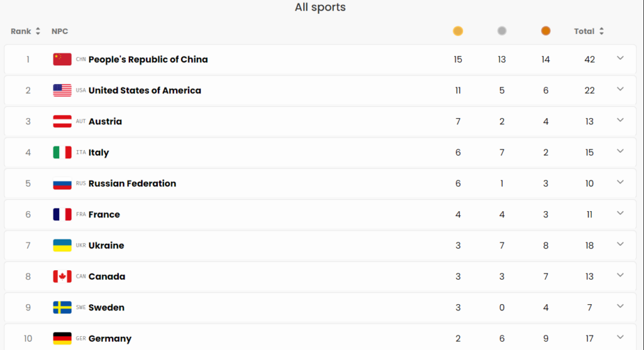Screen dimensions: 644x350
Task: Sort table by Rank column
Action: [x=25, y=31]
